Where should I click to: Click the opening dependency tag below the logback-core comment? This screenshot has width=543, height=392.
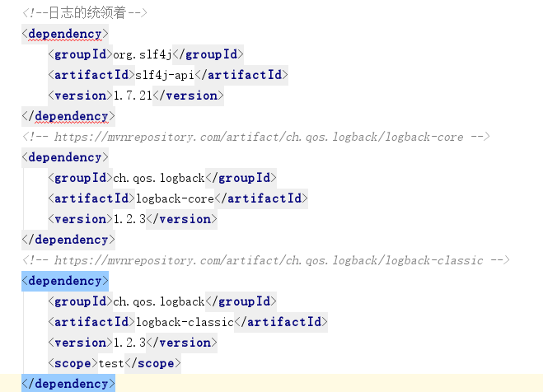(65, 157)
